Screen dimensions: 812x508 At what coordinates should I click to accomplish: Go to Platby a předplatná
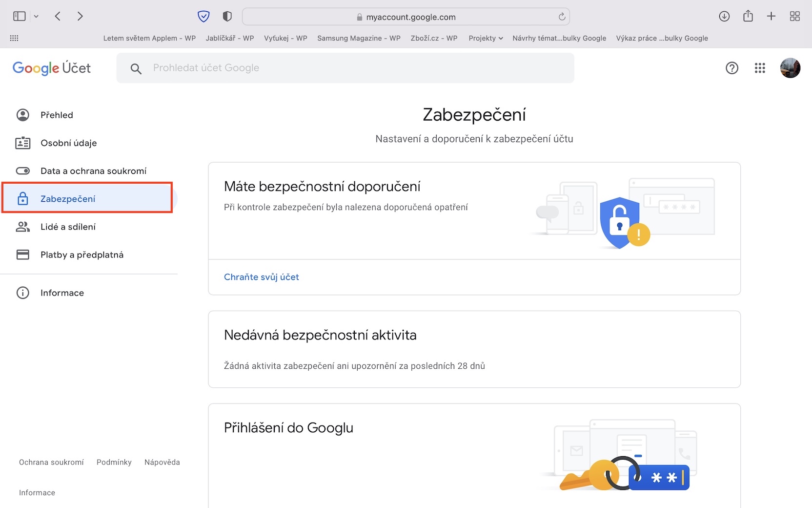(x=82, y=255)
